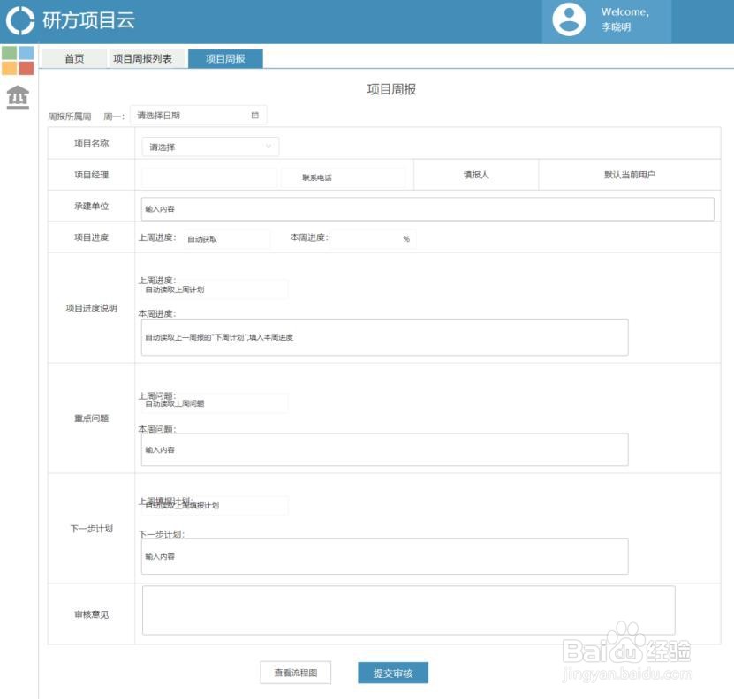Click the Welcome 李晓明 user text
Viewport: 734px width, 700px height.
click(x=625, y=19)
